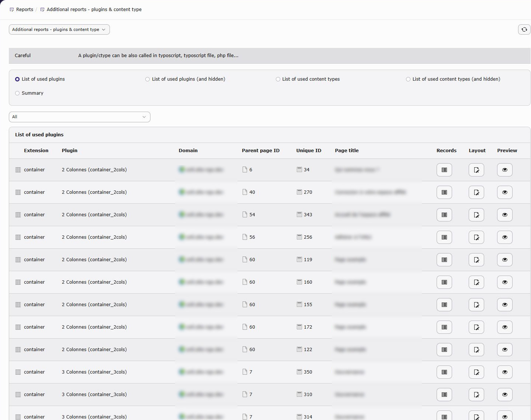531x420 pixels.
Task: Preview page for Unique ID 270 row
Action: [x=505, y=192]
